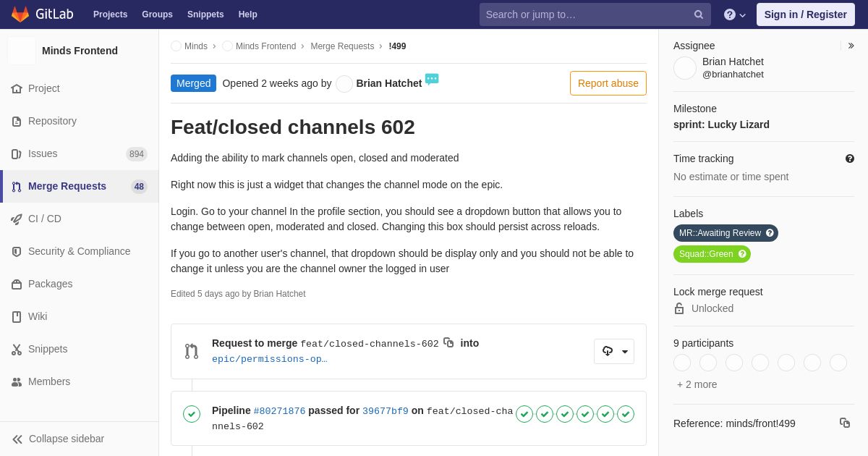Screen dimensions: 868x456
Task: Open Merge Requests sidebar item
Action: click(x=80, y=186)
